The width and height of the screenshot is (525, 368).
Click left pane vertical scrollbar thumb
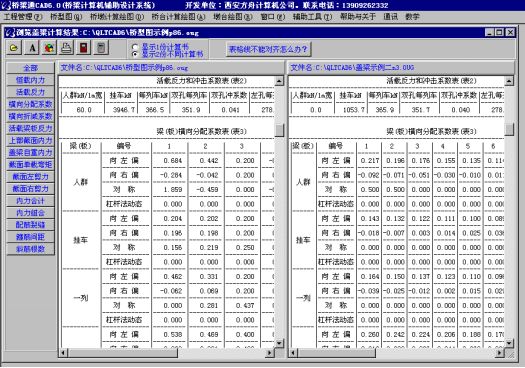(x=279, y=130)
